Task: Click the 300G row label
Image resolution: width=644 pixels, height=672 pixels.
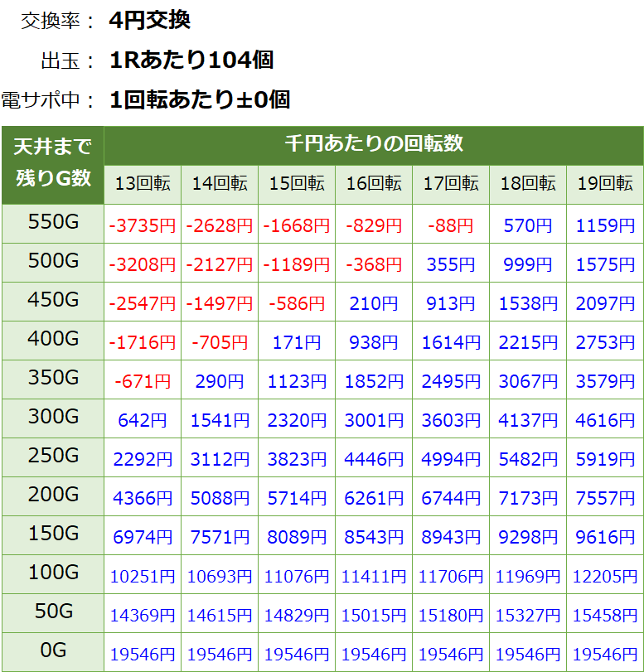Action: [x=53, y=418]
